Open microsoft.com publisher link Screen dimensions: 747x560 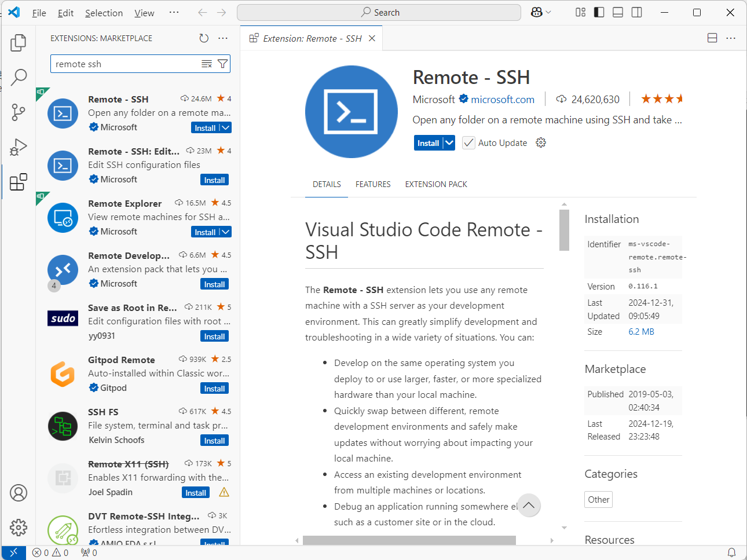[503, 100]
